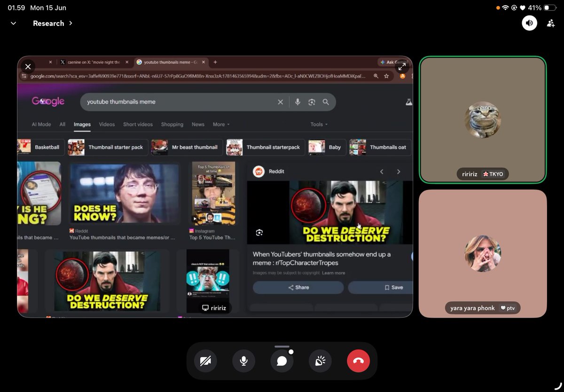Screen dimensions: 564x392
Task: Open the soundboard/reactions button
Action: (x=320, y=361)
